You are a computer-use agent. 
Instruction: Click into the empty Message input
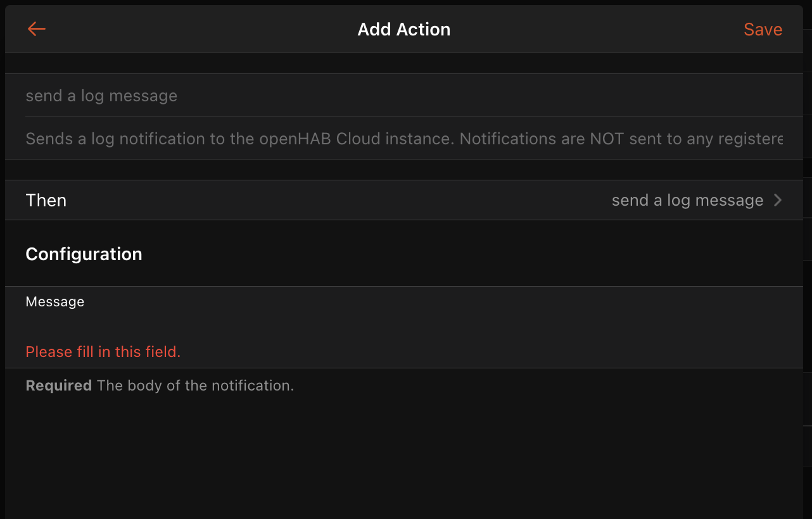404,325
